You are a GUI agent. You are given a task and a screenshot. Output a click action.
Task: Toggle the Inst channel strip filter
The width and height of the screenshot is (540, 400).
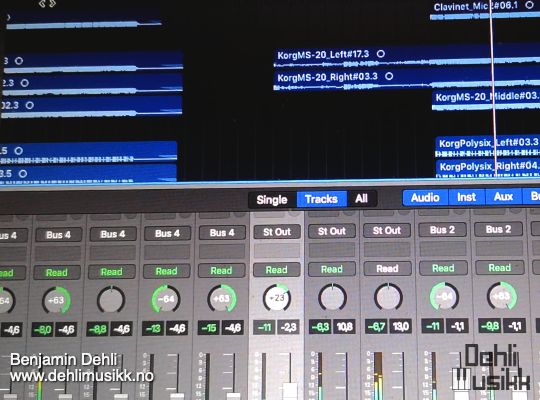(x=466, y=197)
